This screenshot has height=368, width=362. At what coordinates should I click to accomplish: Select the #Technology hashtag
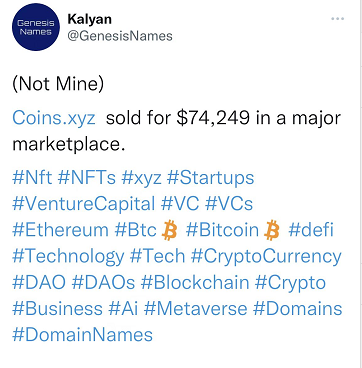click(68, 258)
